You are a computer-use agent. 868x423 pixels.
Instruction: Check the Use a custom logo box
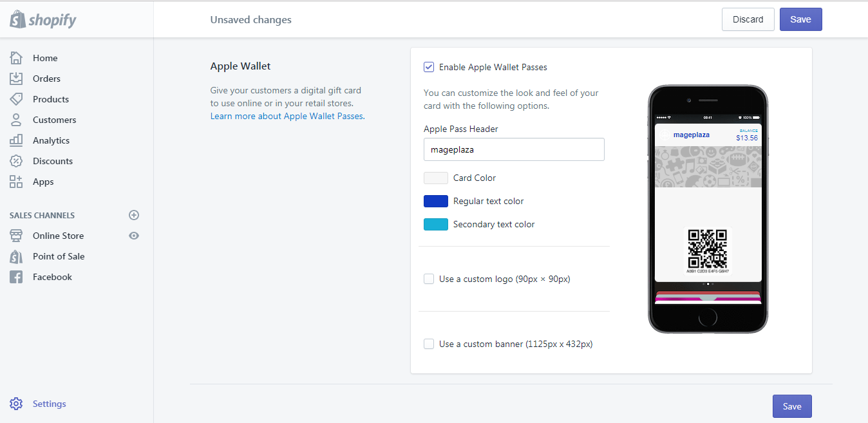click(x=429, y=279)
